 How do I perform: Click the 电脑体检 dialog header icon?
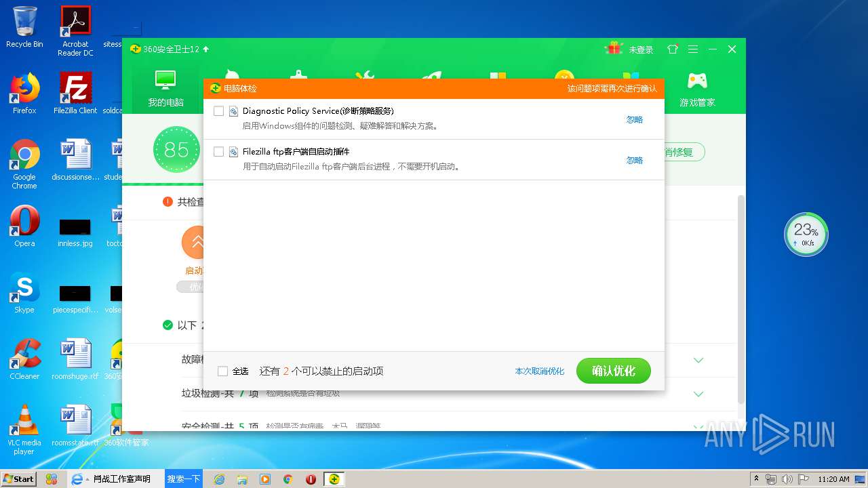tap(216, 88)
